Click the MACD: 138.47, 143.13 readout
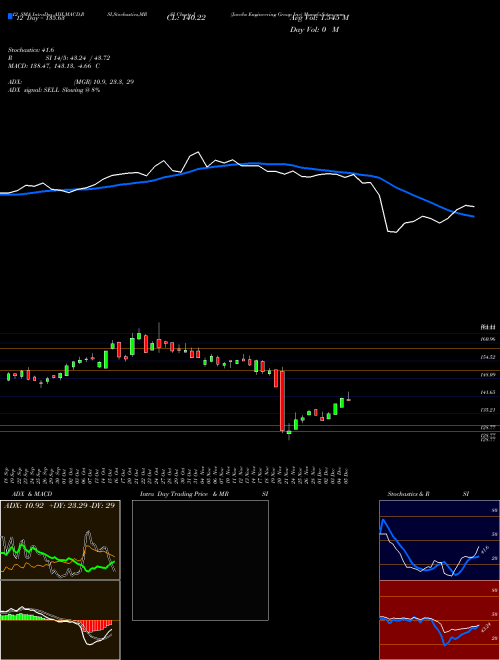Viewport: 500px width, 660px height. point(54,66)
